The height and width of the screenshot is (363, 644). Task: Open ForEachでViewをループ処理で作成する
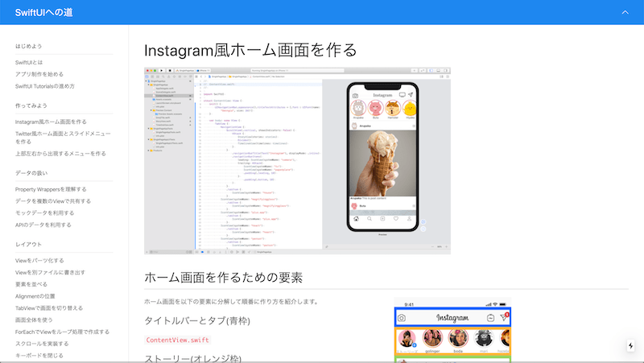[63, 332]
